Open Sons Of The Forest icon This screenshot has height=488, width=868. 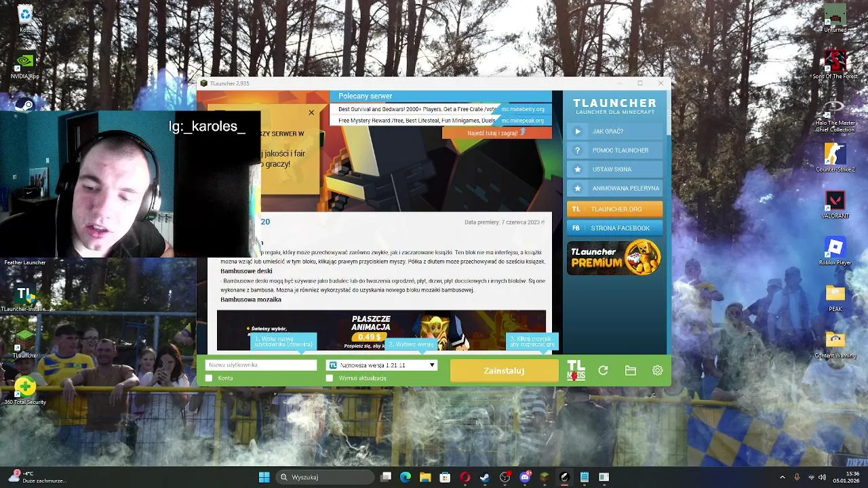pos(835,65)
